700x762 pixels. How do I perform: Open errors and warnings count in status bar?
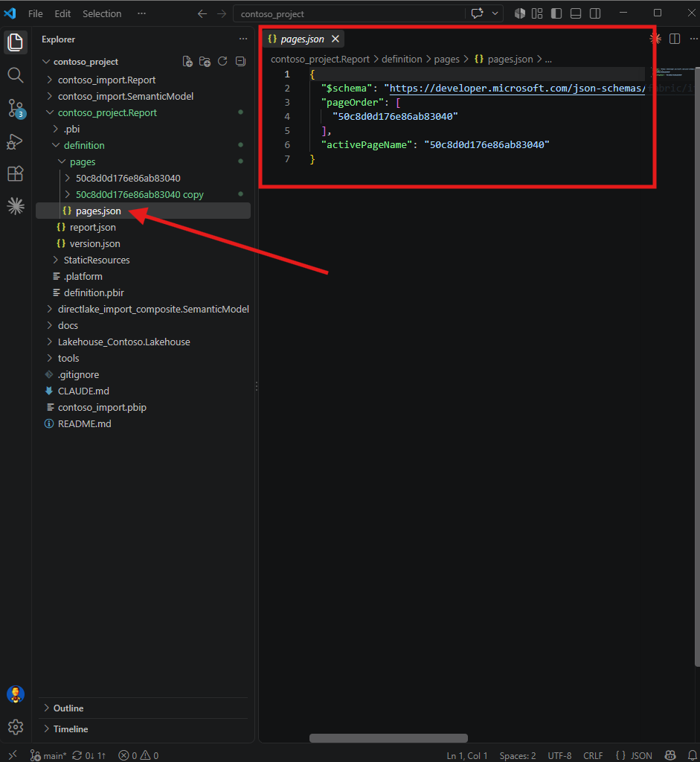139,756
